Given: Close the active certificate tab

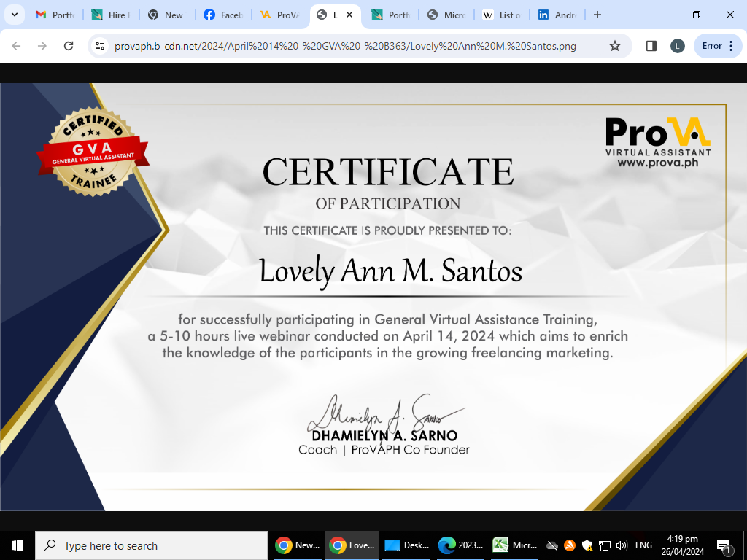Looking at the screenshot, I should 349,15.
